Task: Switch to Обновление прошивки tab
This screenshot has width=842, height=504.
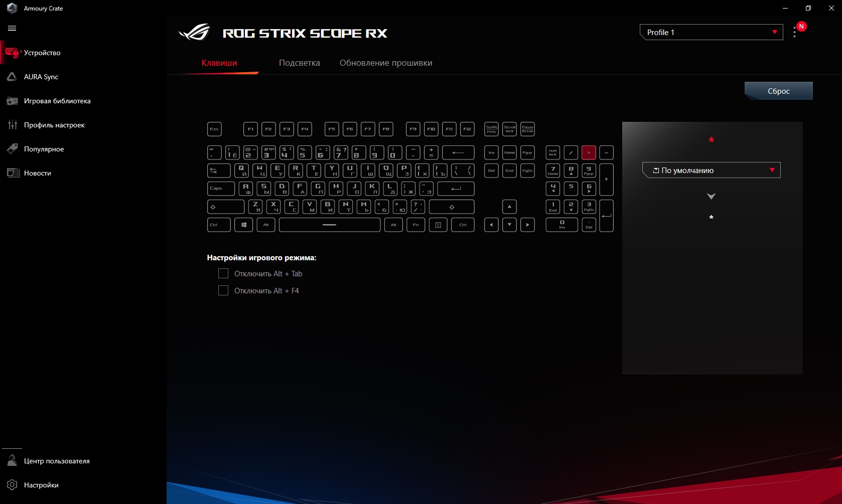Action: click(386, 63)
